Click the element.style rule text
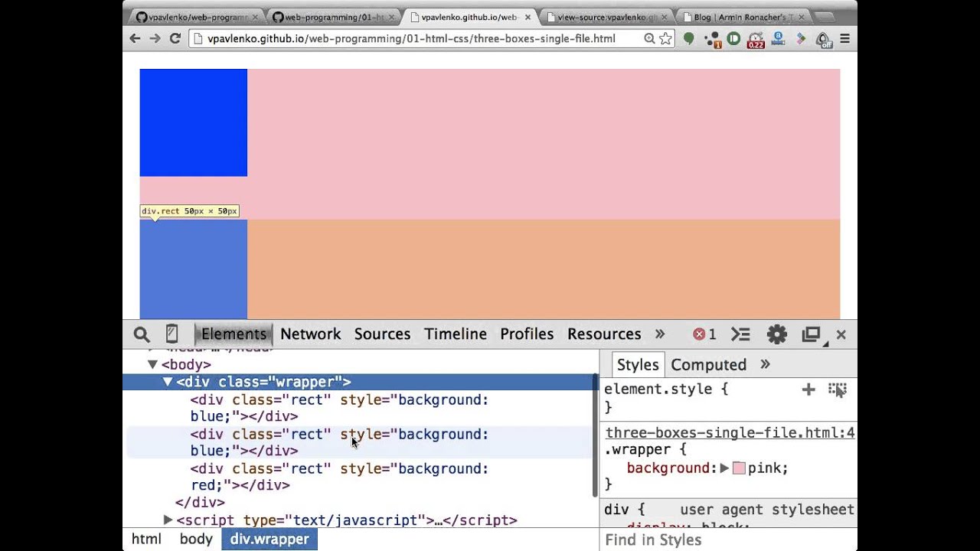Viewport: 980px width, 551px height. click(x=666, y=390)
